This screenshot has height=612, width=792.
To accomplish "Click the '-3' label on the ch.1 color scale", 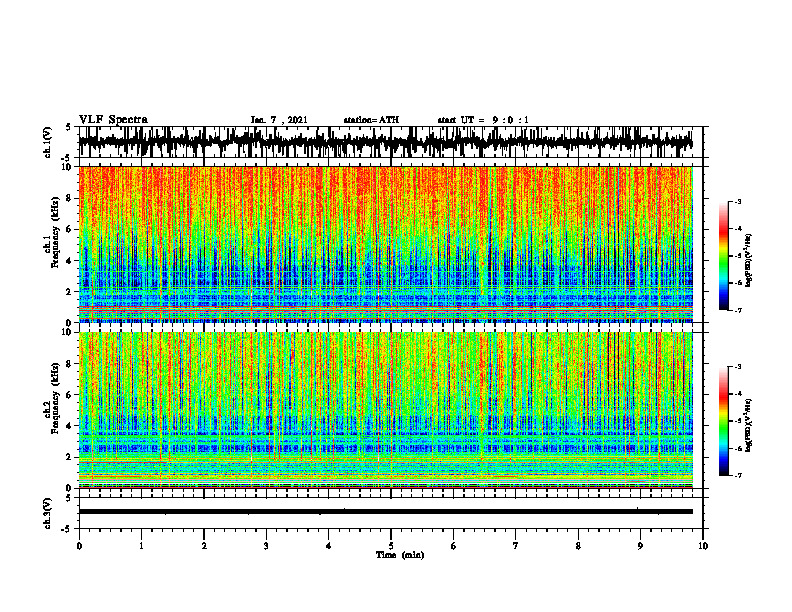I will [x=738, y=201].
